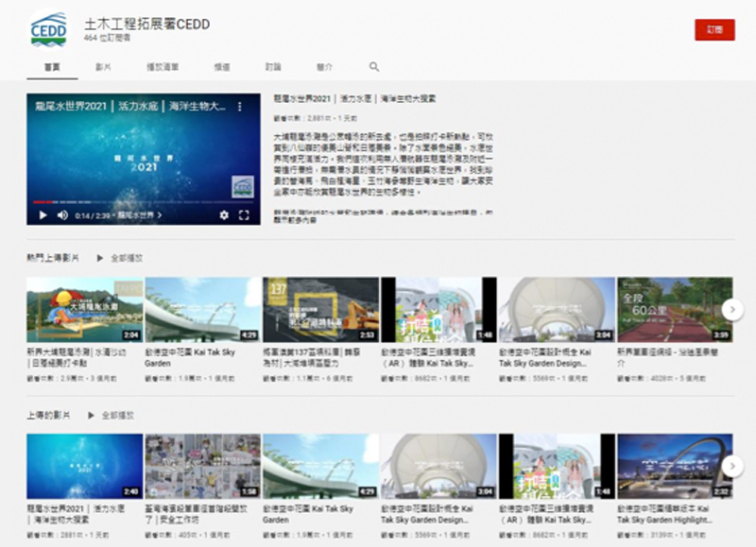Switch to the 影片 tab
This screenshot has width=756, height=547.
(x=104, y=67)
